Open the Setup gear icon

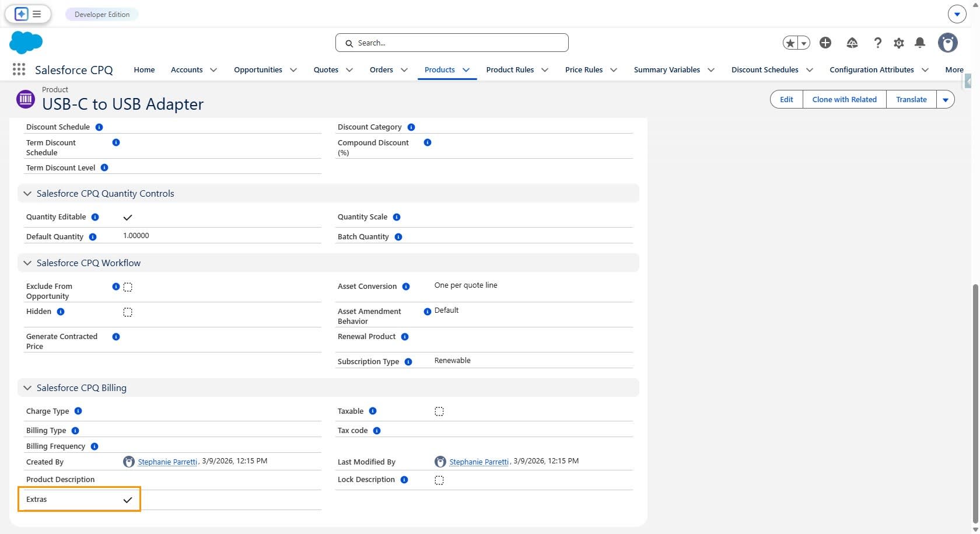tap(899, 43)
